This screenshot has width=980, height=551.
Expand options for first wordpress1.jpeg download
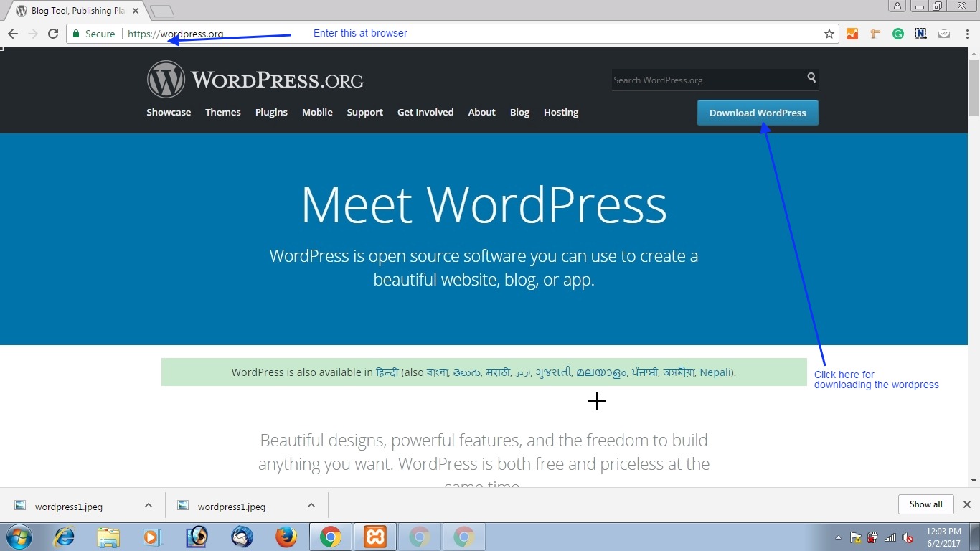coord(149,506)
